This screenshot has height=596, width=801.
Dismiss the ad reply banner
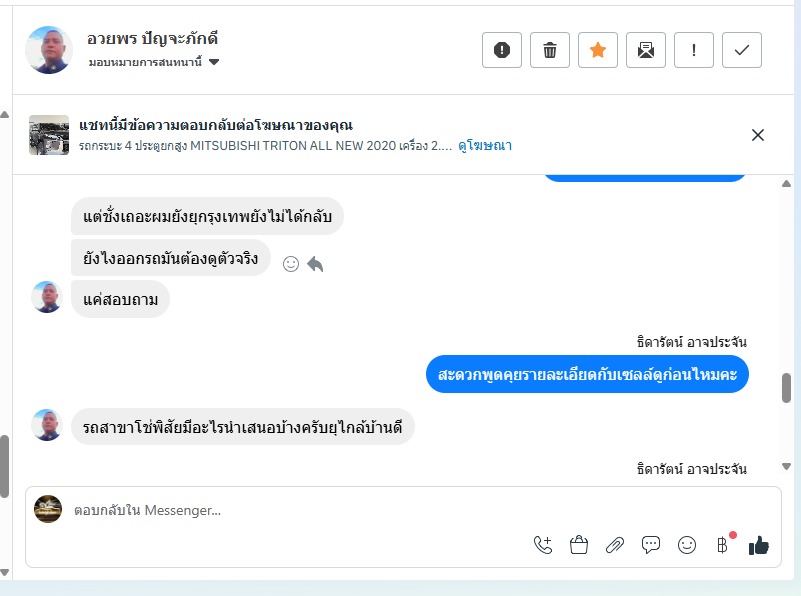point(758,135)
